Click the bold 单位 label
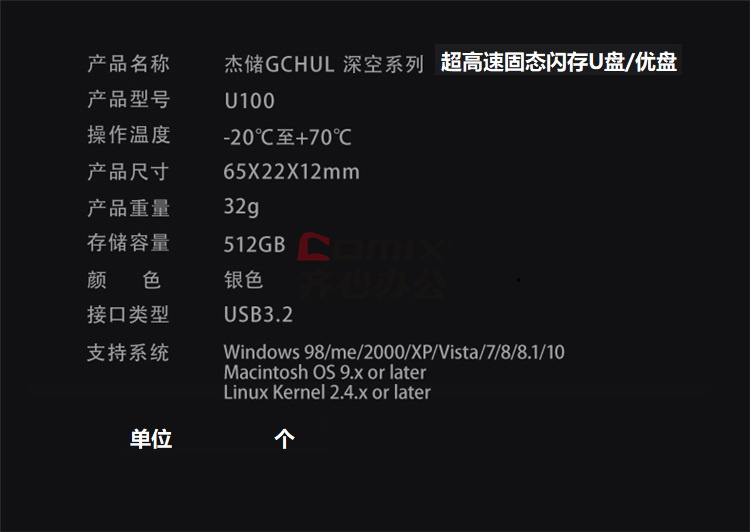750x532 pixels. [x=151, y=439]
